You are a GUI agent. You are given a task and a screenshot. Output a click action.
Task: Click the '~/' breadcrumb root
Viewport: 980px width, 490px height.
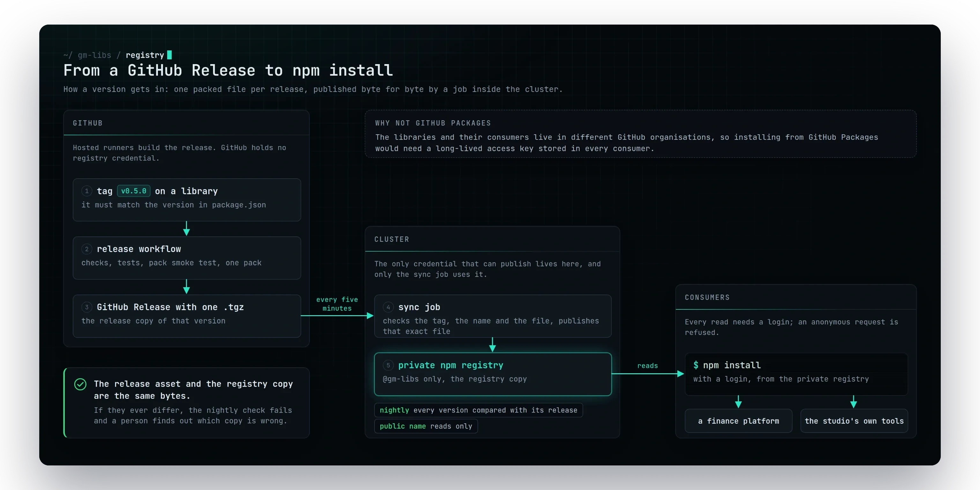click(x=68, y=55)
